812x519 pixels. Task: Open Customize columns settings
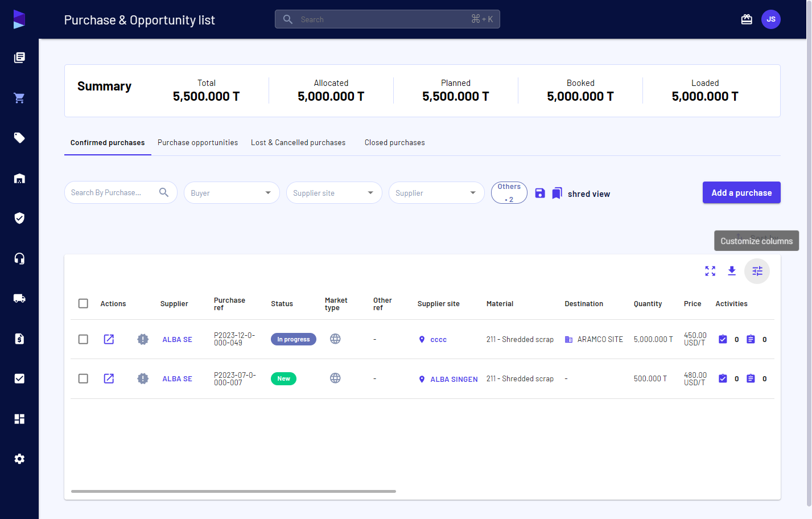pos(757,271)
